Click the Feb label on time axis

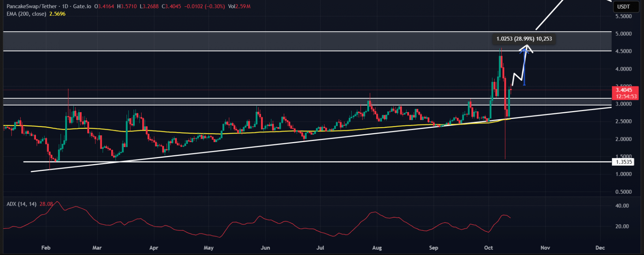(x=46, y=248)
